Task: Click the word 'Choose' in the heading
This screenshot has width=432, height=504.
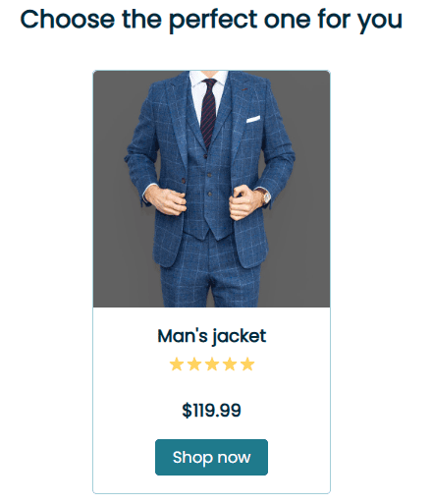Action: [x=68, y=20]
